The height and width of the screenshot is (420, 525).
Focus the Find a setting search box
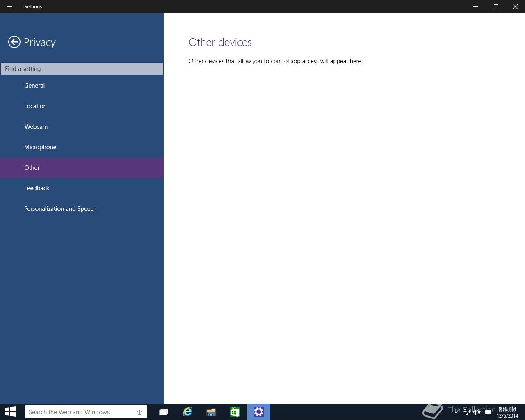(82, 69)
